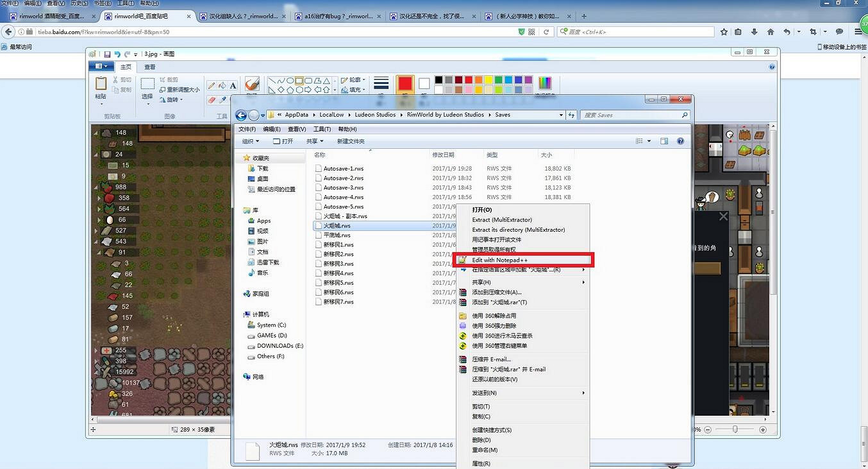
Task: Select the rectangle shape in Paint's shapes gallery
Action: point(299,81)
